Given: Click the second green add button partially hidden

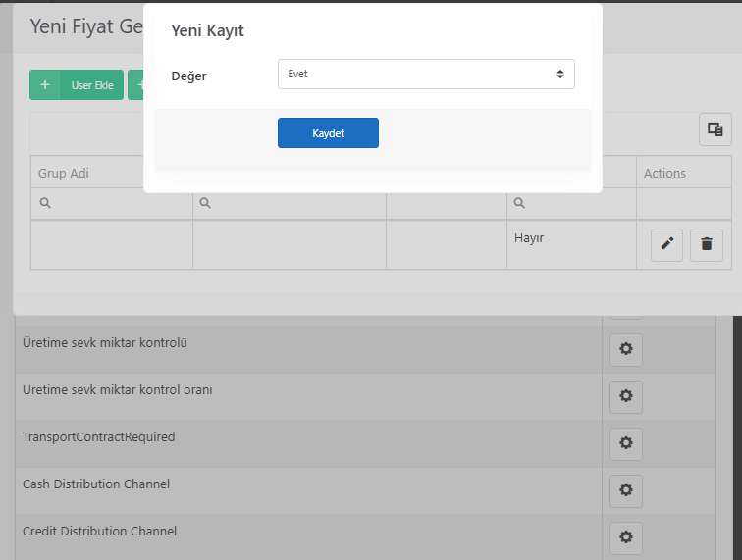Looking at the screenshot, I should [135, 85].
